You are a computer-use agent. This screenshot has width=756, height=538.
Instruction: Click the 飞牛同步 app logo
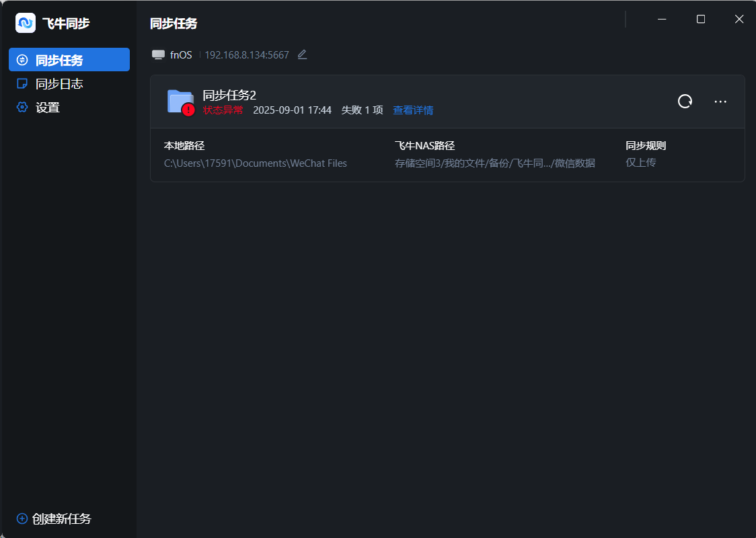(x=26, y=23)
